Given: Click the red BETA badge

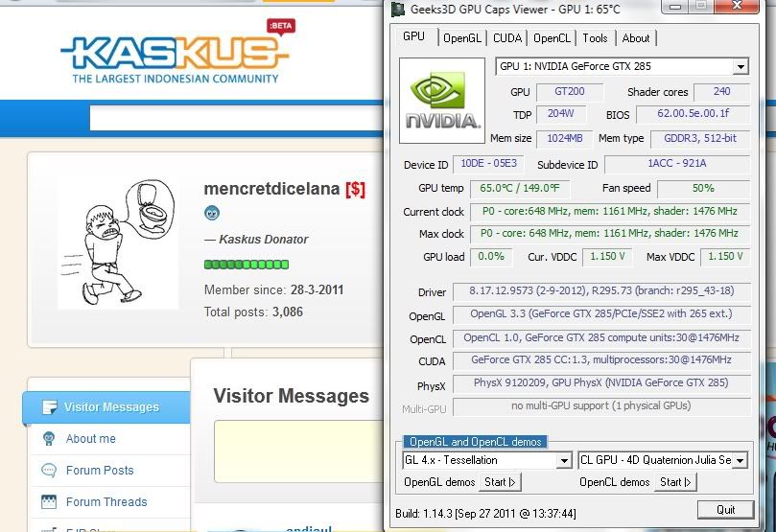Looking at the screenshot, I should pos(281,26).
